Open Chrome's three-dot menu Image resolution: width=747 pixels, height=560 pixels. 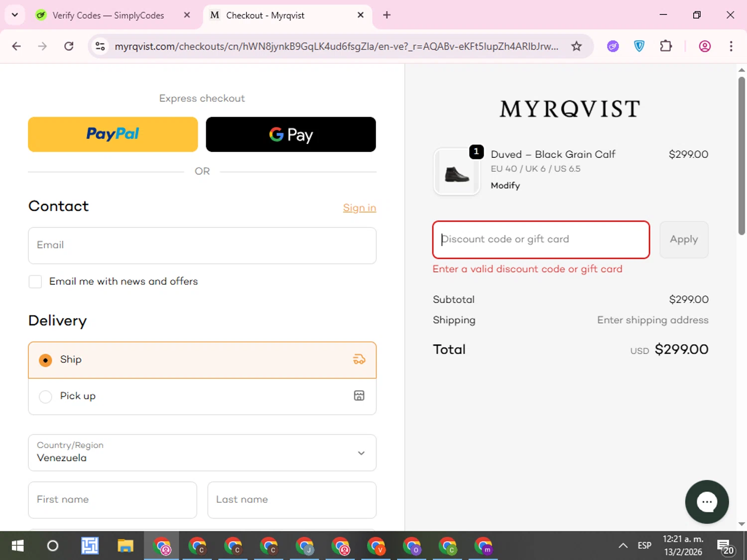coord(731,46)
